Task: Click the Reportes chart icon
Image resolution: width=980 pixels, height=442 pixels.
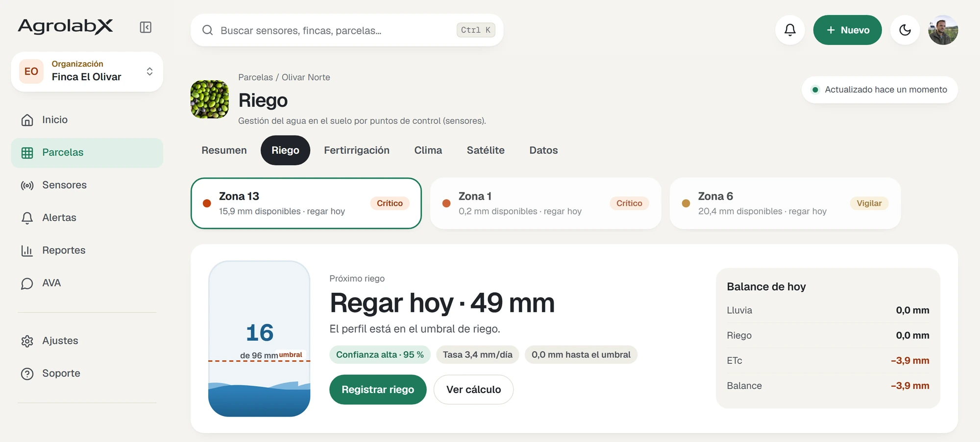Action: coord(27,251)
